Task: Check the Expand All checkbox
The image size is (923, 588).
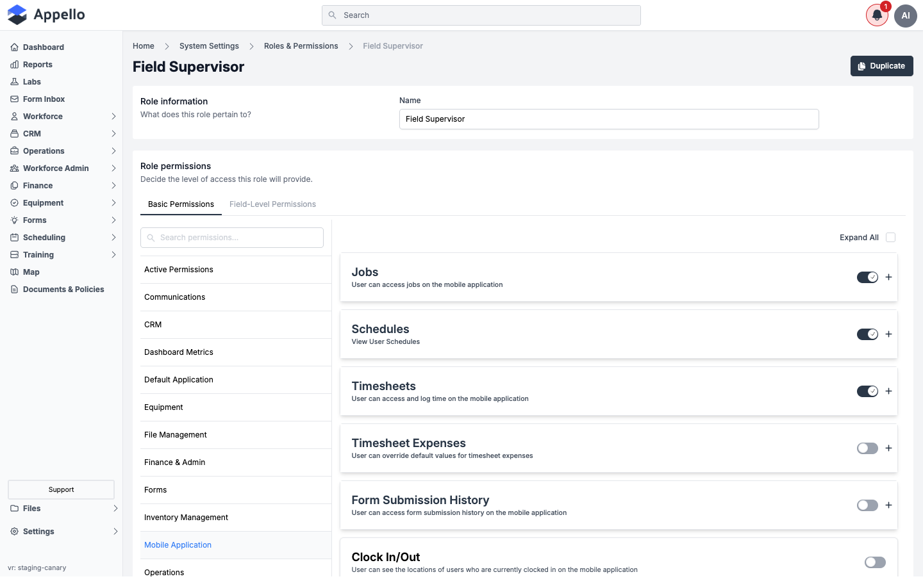Action: click(890, 238)
